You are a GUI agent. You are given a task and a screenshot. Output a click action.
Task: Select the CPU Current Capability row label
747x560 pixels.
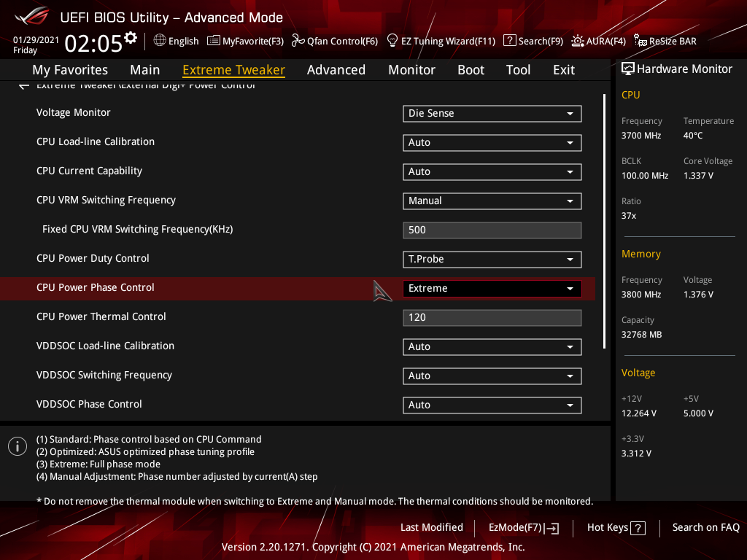point(89,171)
